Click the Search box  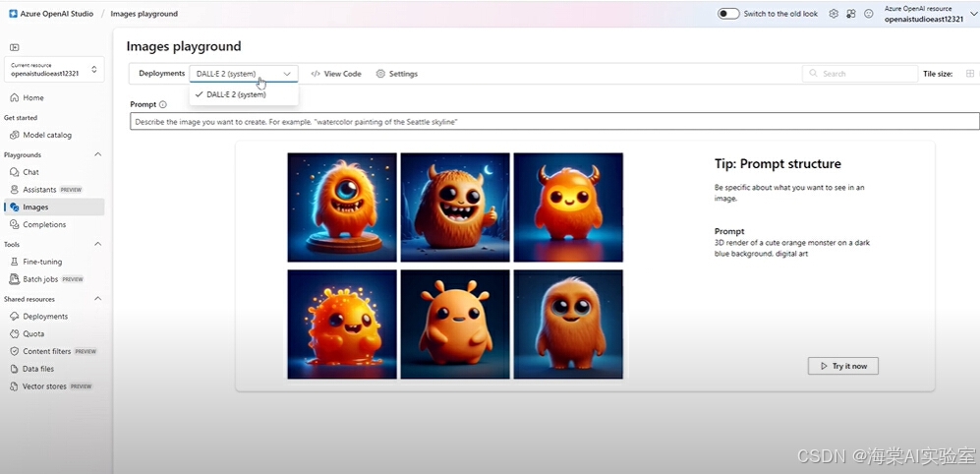tap(859, 74)
